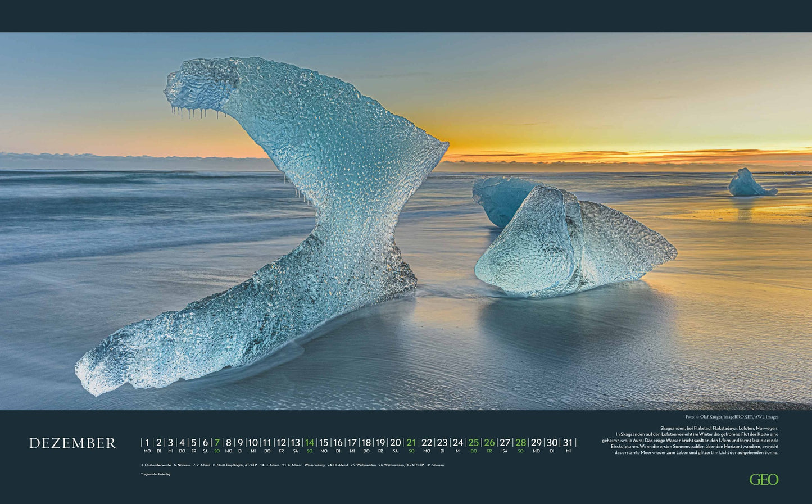Click the DEZEMBER month title
The width and height of the screenshot is (812, 504).
[72, 443]
